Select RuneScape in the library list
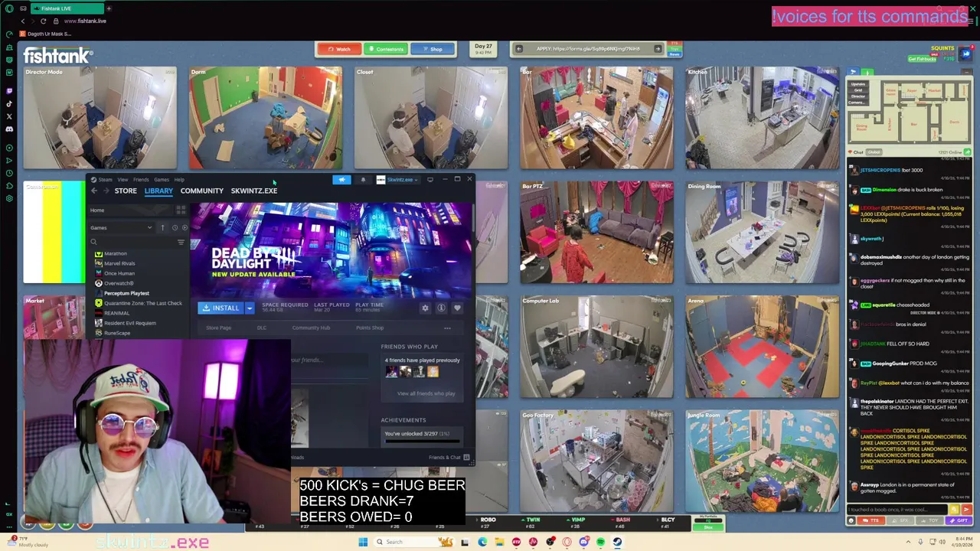The height and width of the screenshot is (551, 980). point(117,333)
